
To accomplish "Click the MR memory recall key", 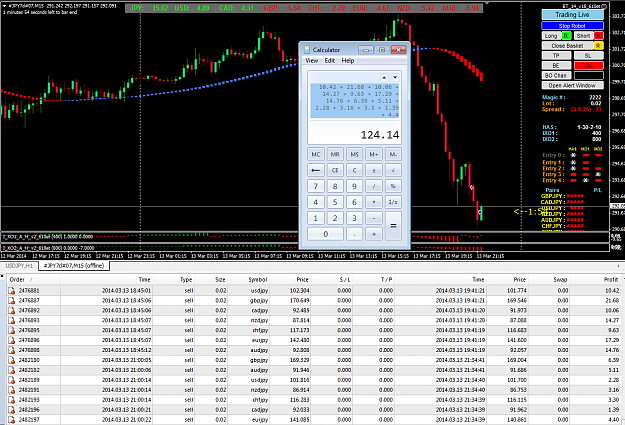I will 335,154.
